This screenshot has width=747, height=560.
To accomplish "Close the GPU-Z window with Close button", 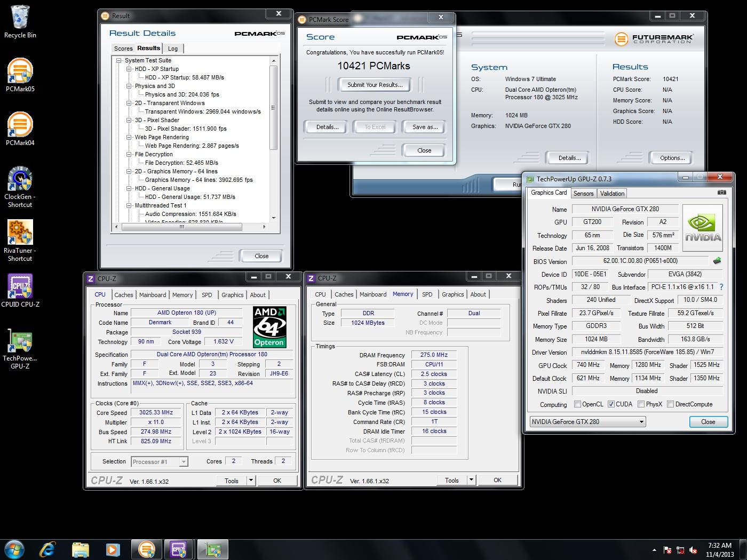I will pyautogui.click(x=708, y=422).
